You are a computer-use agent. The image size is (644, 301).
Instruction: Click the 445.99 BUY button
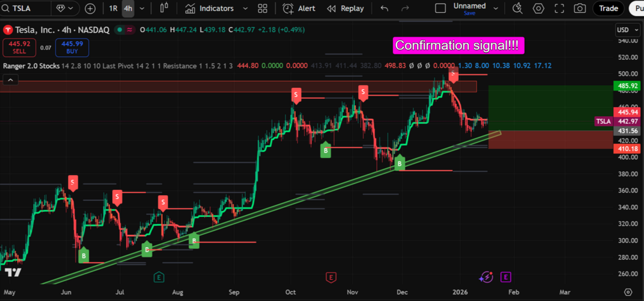coord(72,47)
